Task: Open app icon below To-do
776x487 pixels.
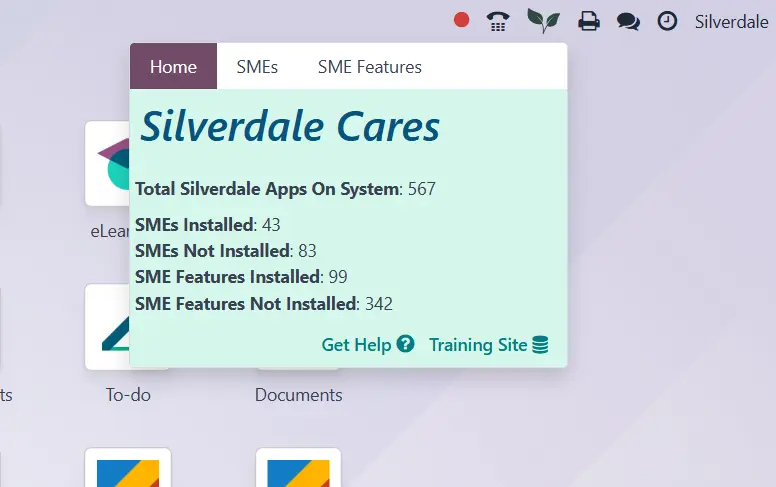Action: point(128,468)
